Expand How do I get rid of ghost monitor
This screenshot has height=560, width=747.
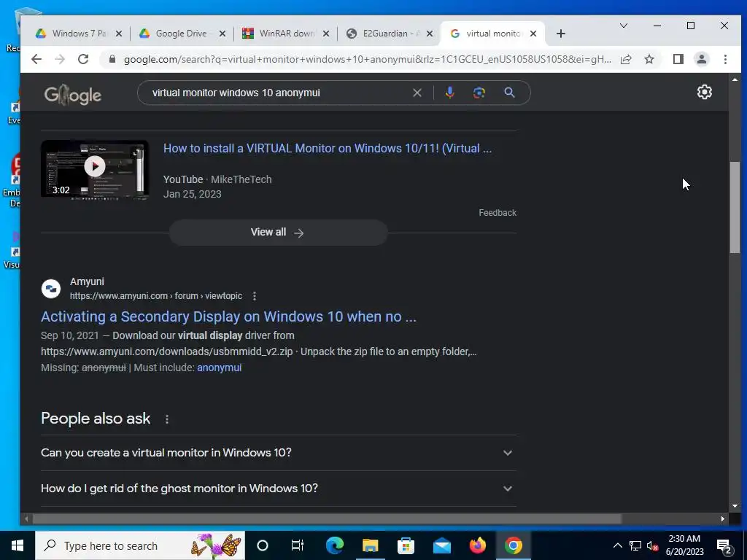click(x=278, y=488)
